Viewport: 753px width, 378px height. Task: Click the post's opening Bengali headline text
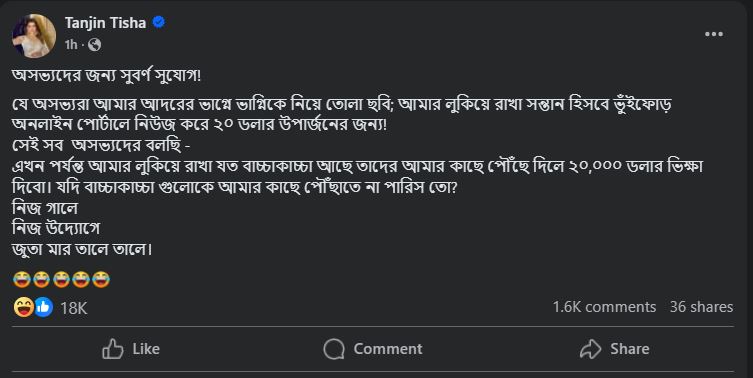click(106, 75)
